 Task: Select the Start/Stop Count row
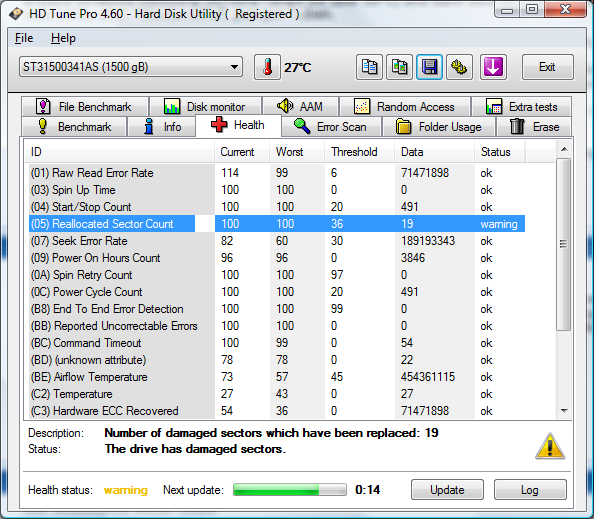(x=277, y=207)
